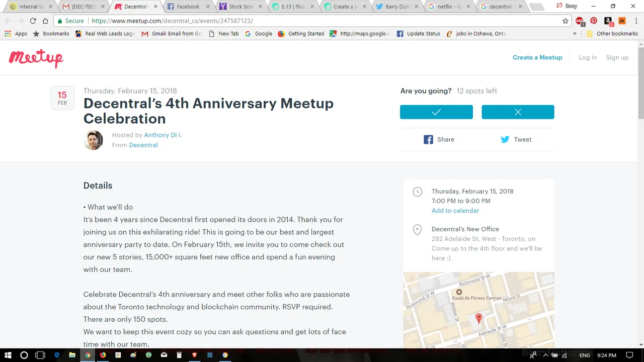Open the Adblock Plus extension icon
This screenshot has width=644, height=362.
coord(580,21)
